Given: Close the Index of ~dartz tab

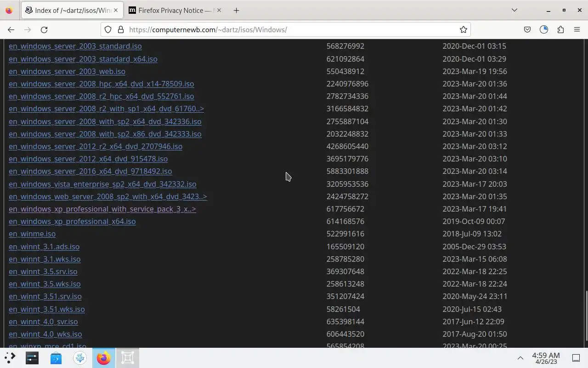Looking at the screenshot, I should [116, 10].
